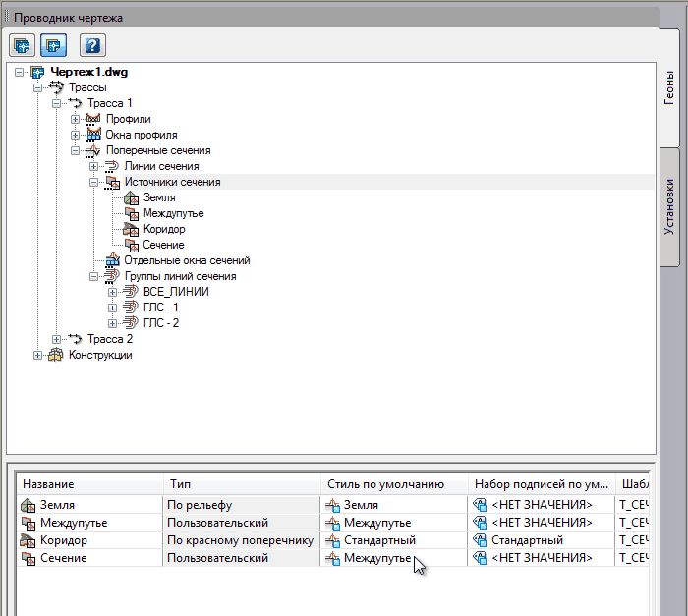This screenshot has height=616, width=688.
Task: Select ВСЕ_ЛИНИИ group in the tree
Action: pos(175,292)
